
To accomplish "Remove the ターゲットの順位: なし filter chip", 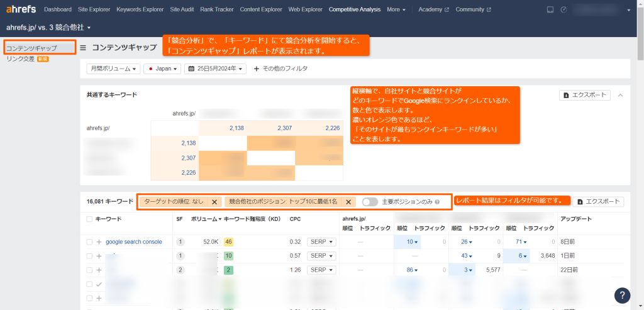I will coord(214,202).
